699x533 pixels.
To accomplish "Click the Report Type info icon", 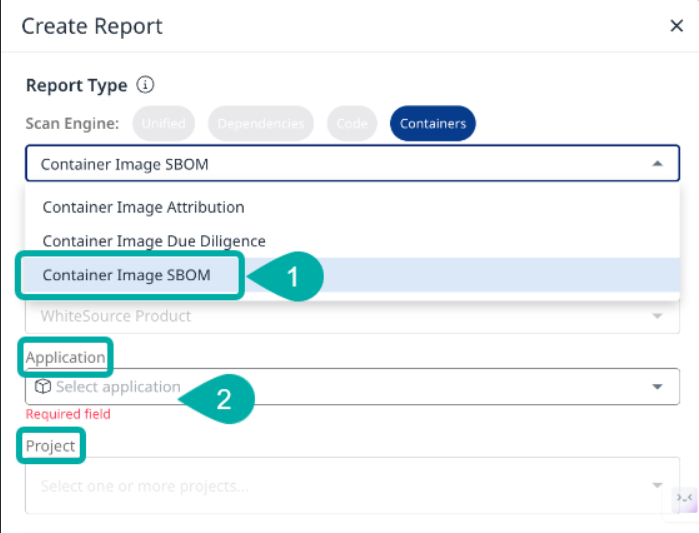I will pos(146,85).
